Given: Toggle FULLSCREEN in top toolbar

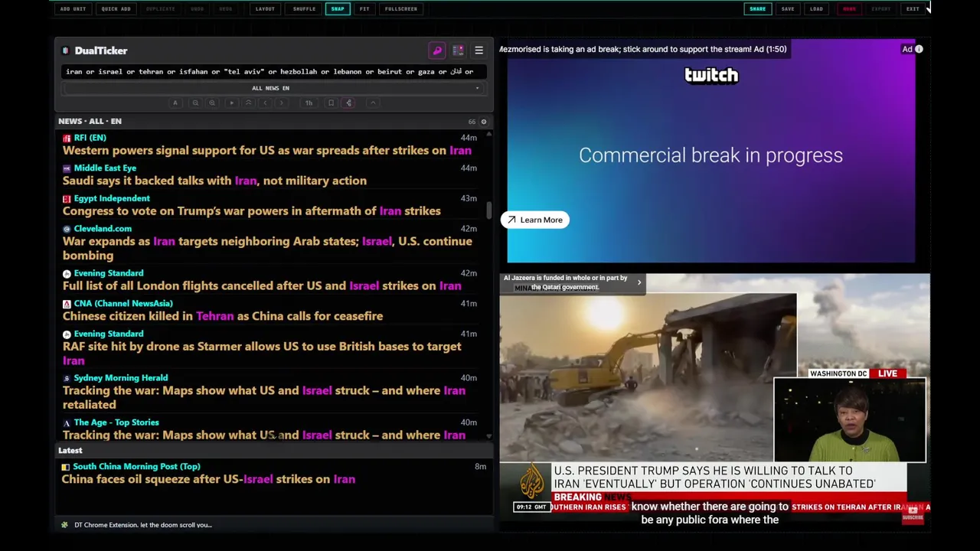Looking at the screenshot, I should point(401,9).
